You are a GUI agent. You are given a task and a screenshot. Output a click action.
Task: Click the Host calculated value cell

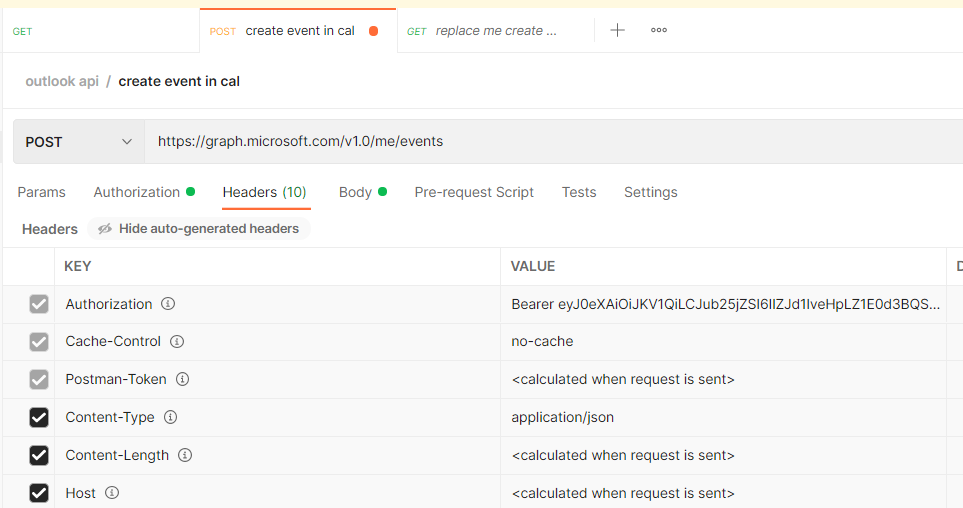(723, 493)
